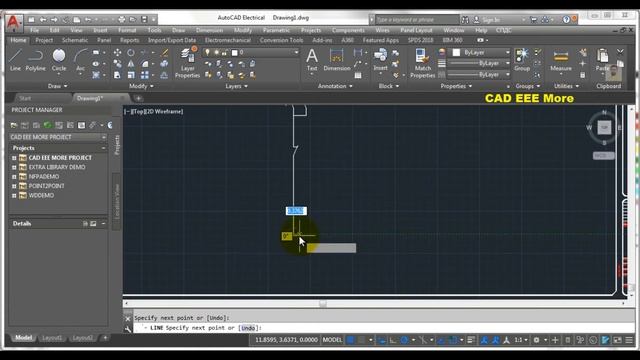
Task: Expand the Draw panel
Action: (58, 86)
